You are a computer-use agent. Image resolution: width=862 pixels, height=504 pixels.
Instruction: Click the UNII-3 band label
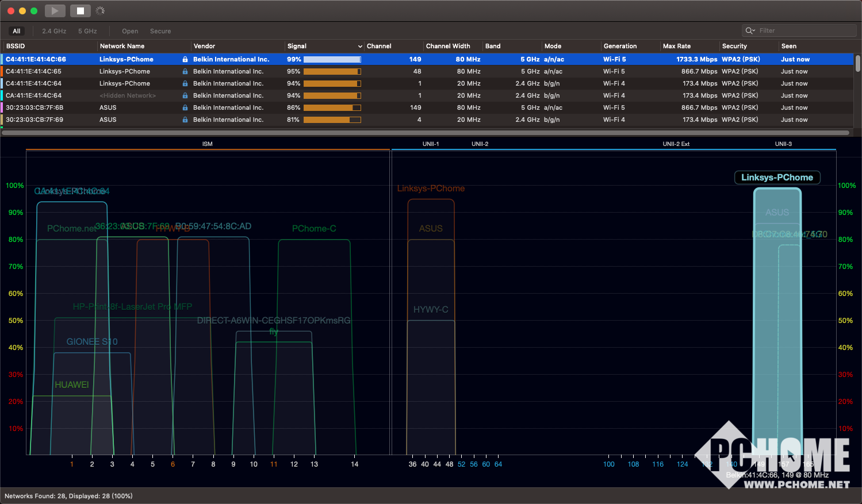pos(783,144)
